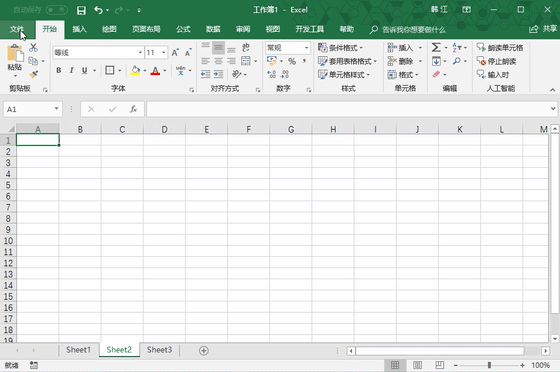Toggle align text right

pos(231,61)
